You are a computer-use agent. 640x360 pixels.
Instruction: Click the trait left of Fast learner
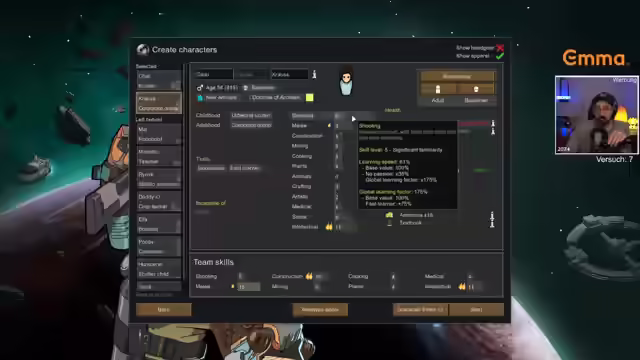211,168
